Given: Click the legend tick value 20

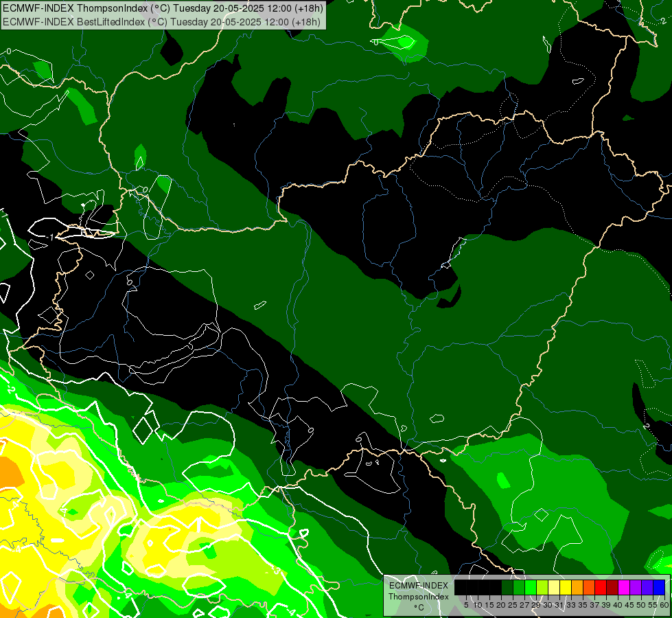Looking at the screenshot, I should coord(502,605).
